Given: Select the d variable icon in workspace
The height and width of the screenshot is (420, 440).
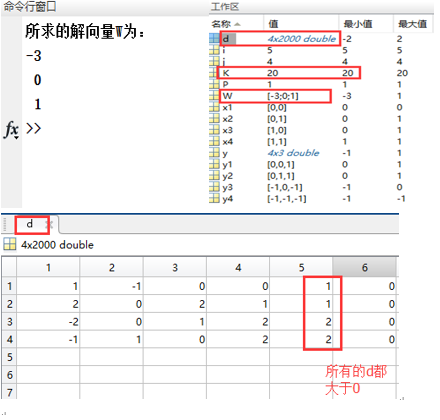Looking at the screenshot, I should click(214, 39).
